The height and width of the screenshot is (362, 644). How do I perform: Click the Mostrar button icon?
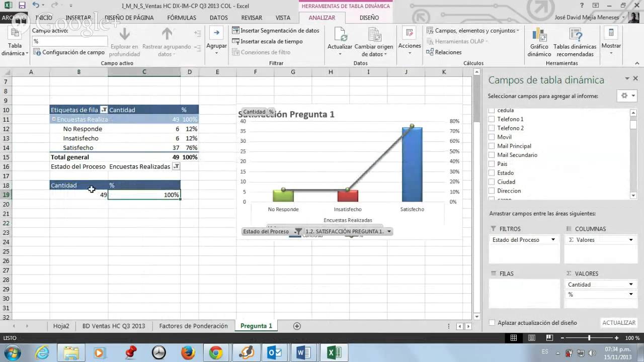[x=611, y=33]
